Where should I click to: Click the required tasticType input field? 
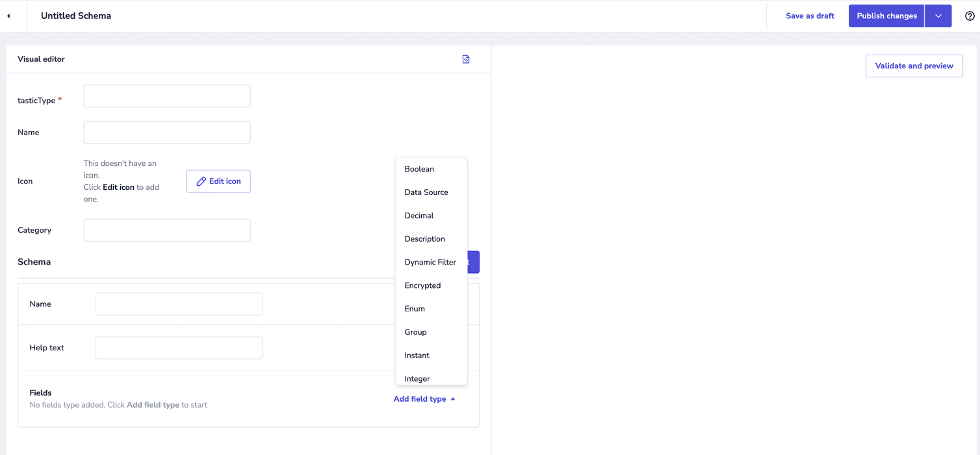point(166,96)
